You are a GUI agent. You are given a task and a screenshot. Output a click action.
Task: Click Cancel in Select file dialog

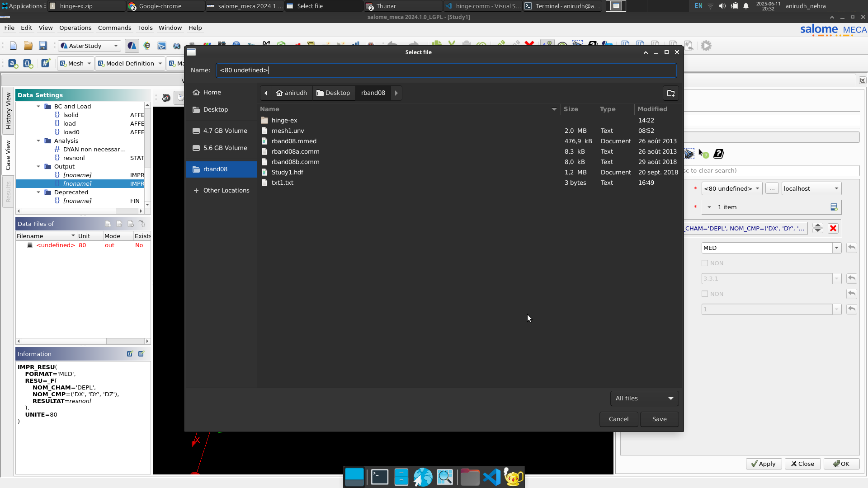click(618, 419)
